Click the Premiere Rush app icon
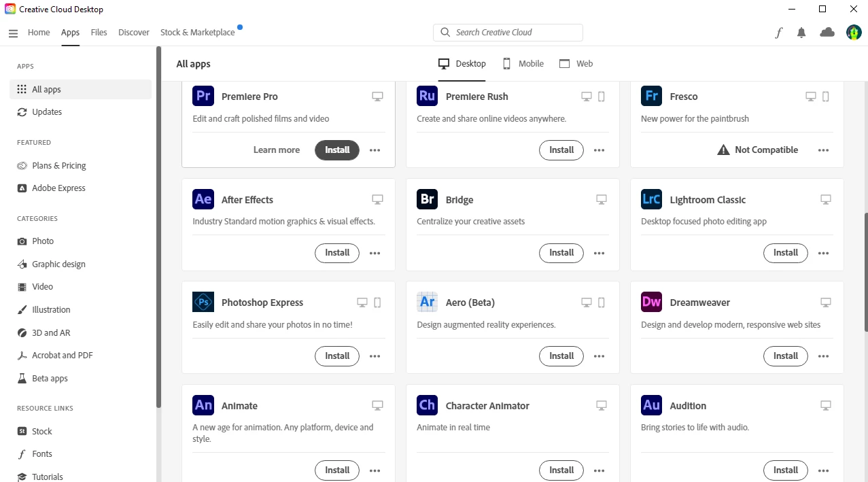The width and height of the screenshot is (868, 482). (x=428, y=96)
